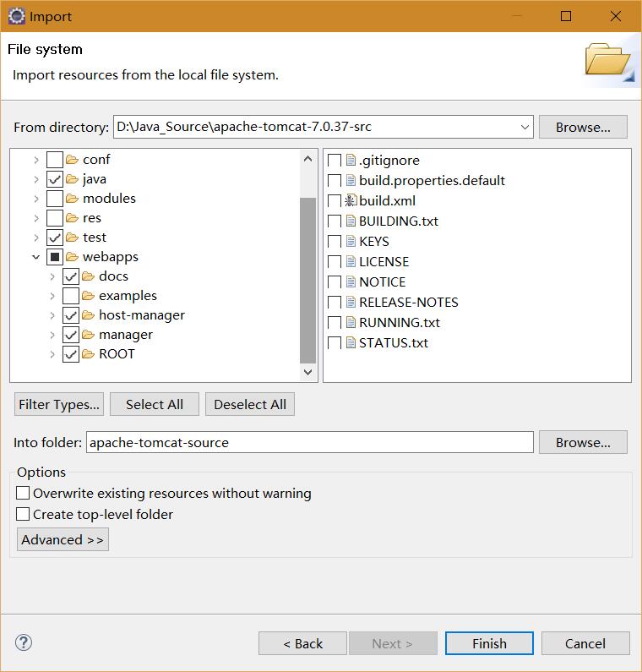This screenshot has height=672, width=642.
Task: Open the From directory dropdown arrow
Action: tap(525, 128)
